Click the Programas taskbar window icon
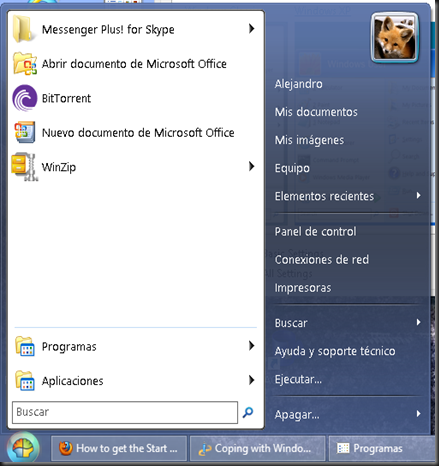Image resolution: width=439 pixels, height=466 pixels. tap(343, 448)
